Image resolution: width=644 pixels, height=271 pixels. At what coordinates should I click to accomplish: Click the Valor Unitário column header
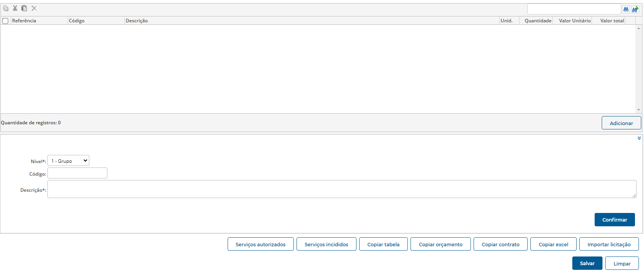coord(574,21)
